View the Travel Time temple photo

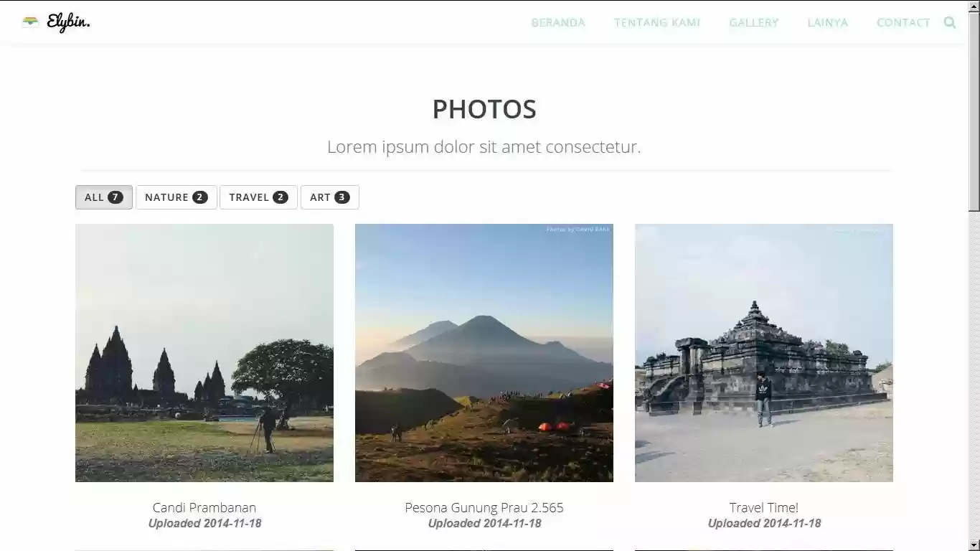pyautogui.click(x=764, y=352)
